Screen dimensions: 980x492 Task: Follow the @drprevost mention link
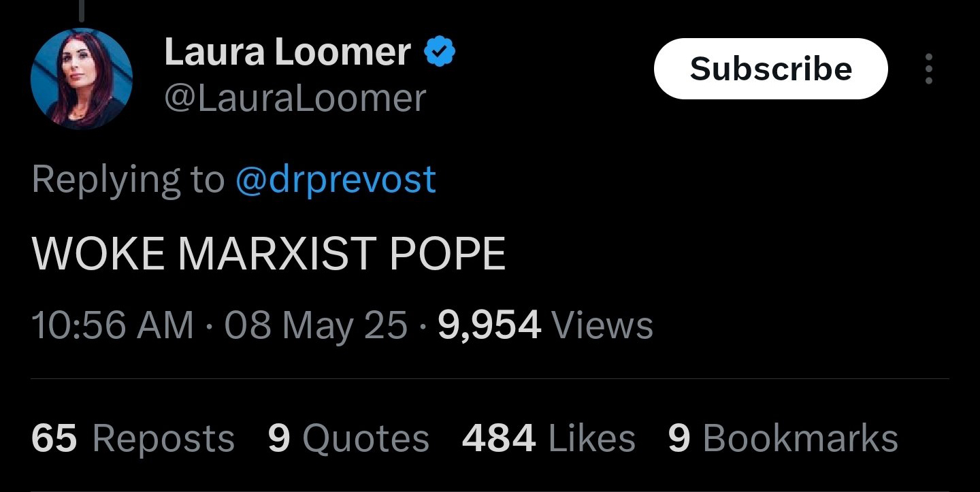(x=335, y=179)
